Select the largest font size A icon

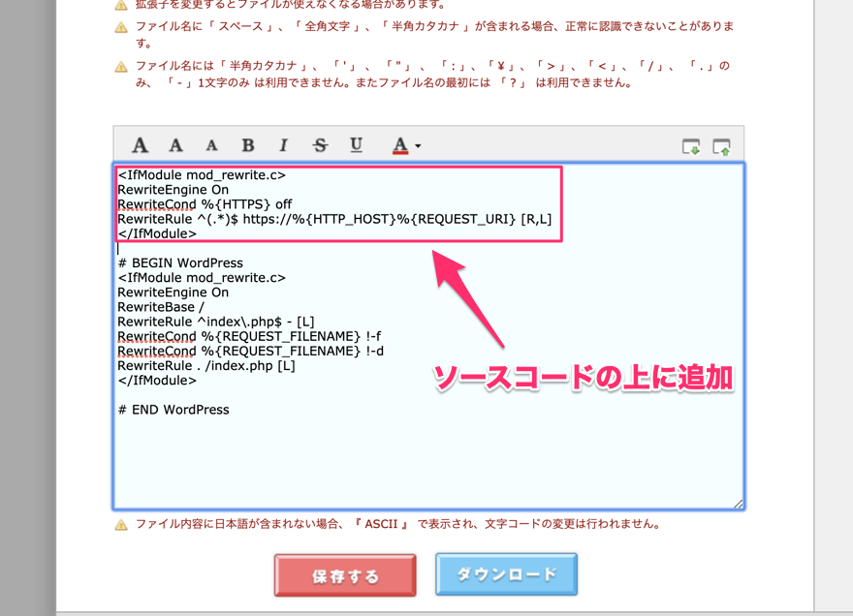point(140,144)
